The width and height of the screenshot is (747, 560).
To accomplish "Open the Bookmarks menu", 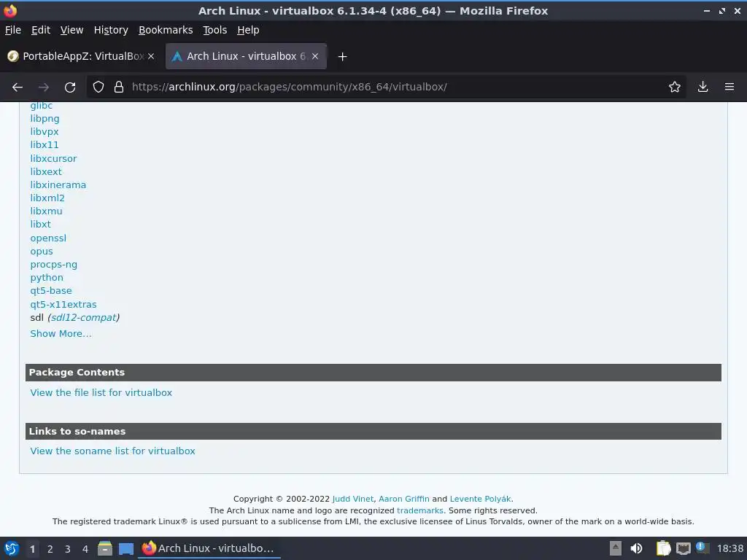I will point(166,30).
